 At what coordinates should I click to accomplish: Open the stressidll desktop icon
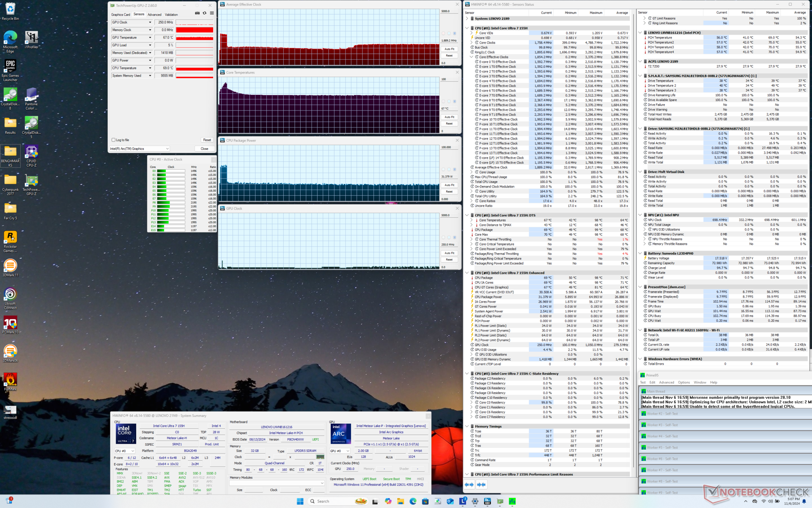pyautogui.click(x=10, y=412)
